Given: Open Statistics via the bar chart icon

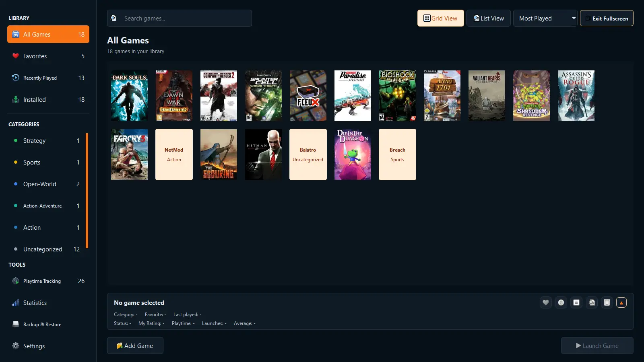Looking at the screenshot, I should tap(16, 303).
